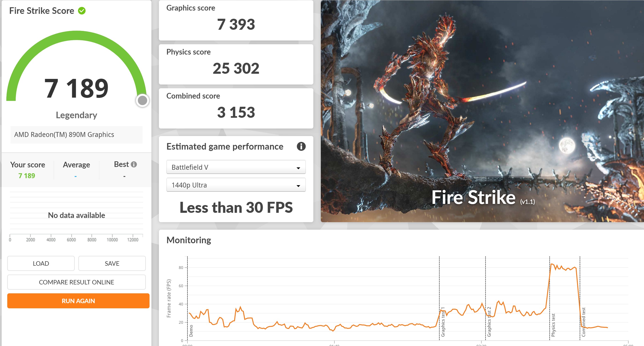The image size is (644, 346).
Task: Open the estimated game performance info icon
Action: (301, 146)
